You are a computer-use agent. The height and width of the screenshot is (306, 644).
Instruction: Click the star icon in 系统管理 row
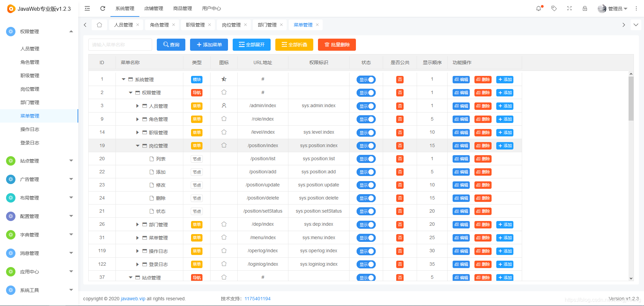(224, 79)
